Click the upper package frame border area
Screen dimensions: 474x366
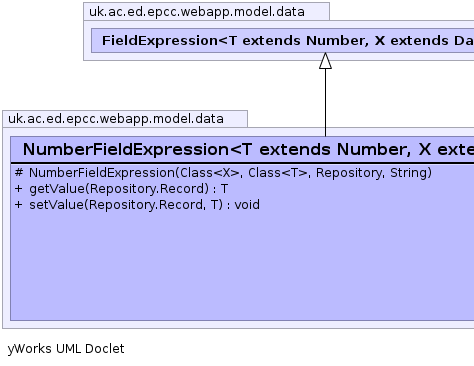[x=278, y=57]
